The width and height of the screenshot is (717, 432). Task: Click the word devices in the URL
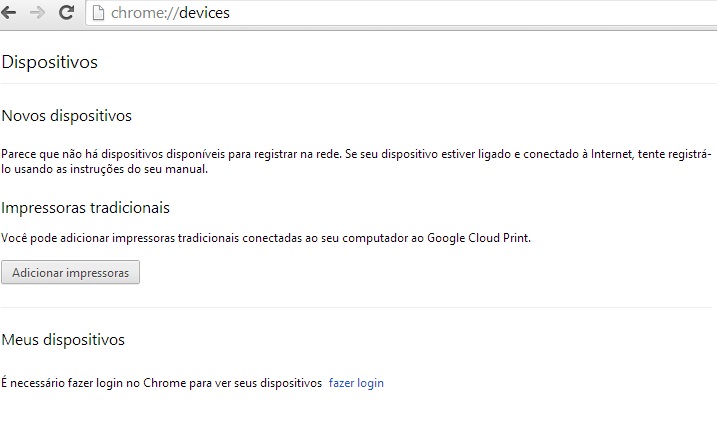click(204, 14)
